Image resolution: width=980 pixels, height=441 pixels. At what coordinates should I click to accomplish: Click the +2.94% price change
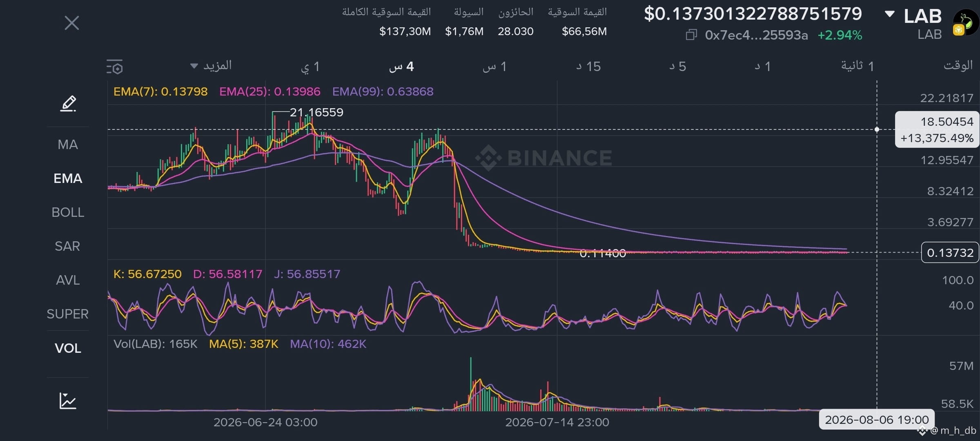tap(840, 35)
